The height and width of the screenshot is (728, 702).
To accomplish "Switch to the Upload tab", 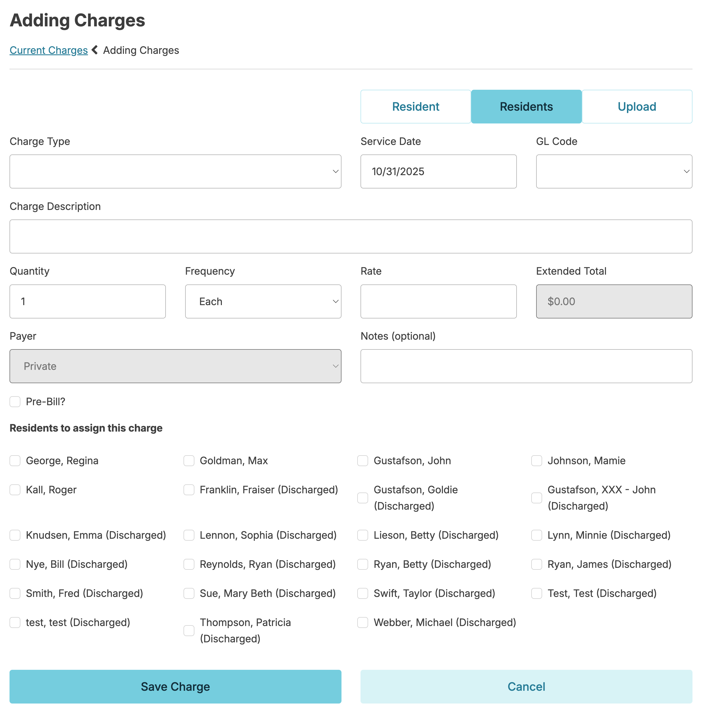I will click(637, 107).
